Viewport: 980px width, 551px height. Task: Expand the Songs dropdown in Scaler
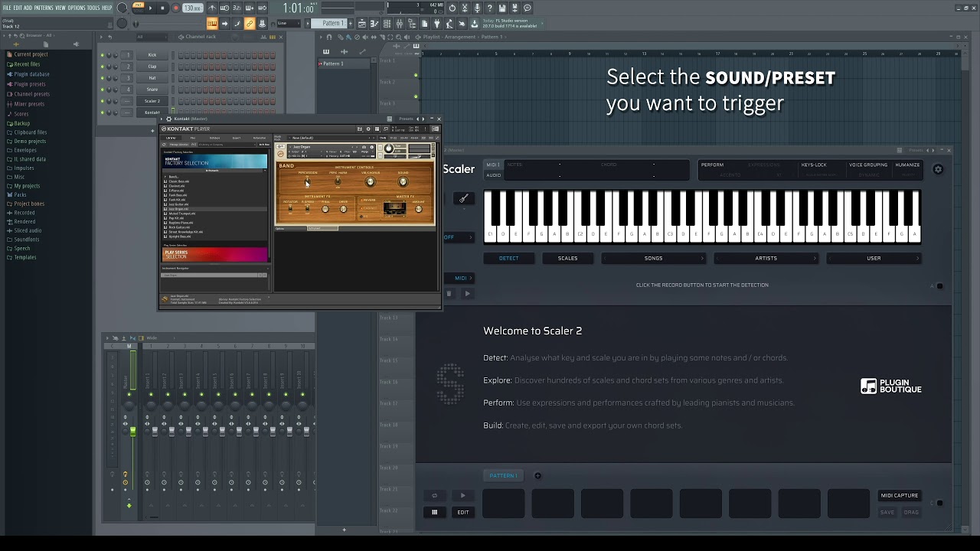[653, 259]
